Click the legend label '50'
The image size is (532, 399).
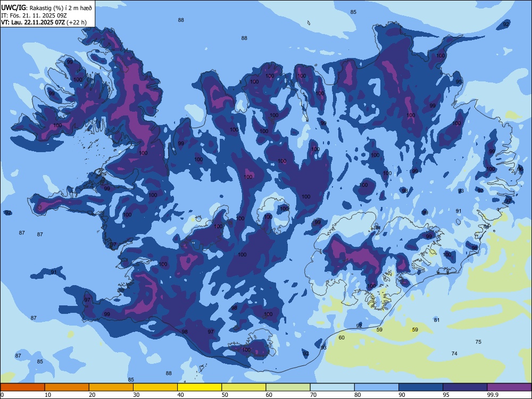click(x=225, y=395)
